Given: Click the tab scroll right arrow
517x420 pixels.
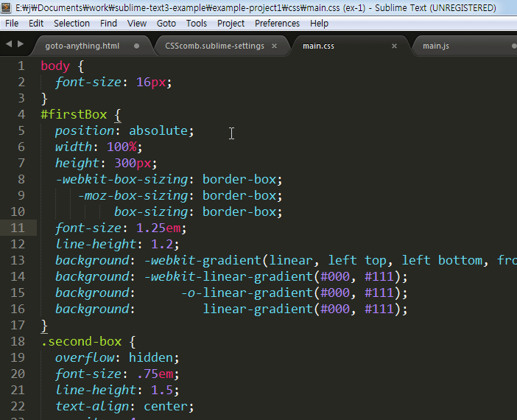Looking at the screenshot, I should [19, 44].
